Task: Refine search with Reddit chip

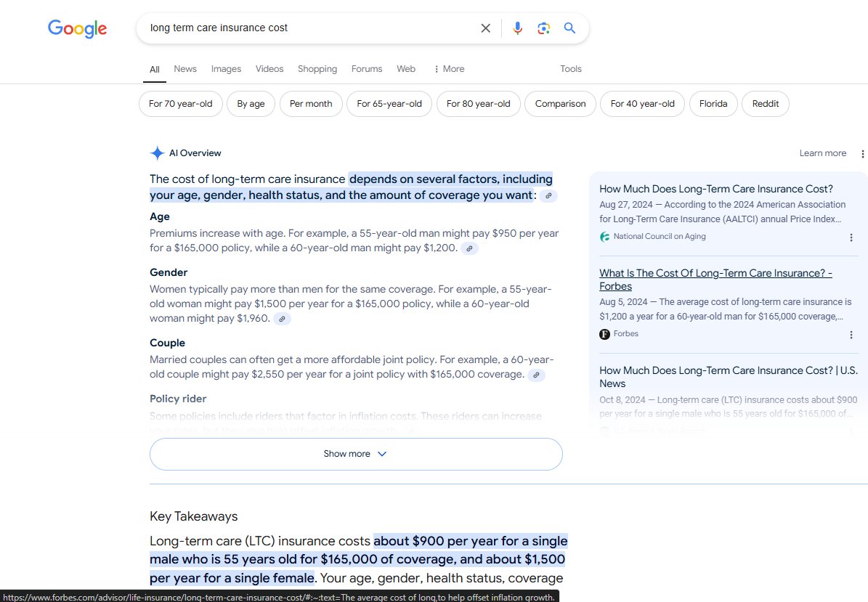Action: coord(765,104)
